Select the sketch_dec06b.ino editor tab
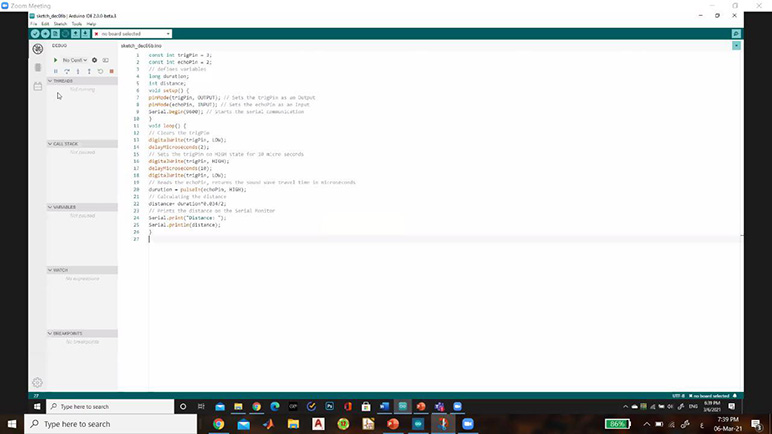The width and height of the screenshot is (772, 434). 141,46
